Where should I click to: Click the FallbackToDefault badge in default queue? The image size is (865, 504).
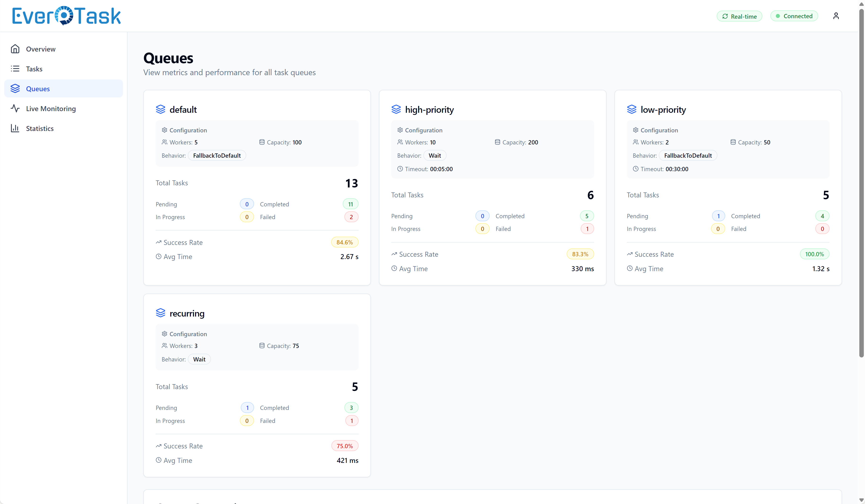pos(217,155)
